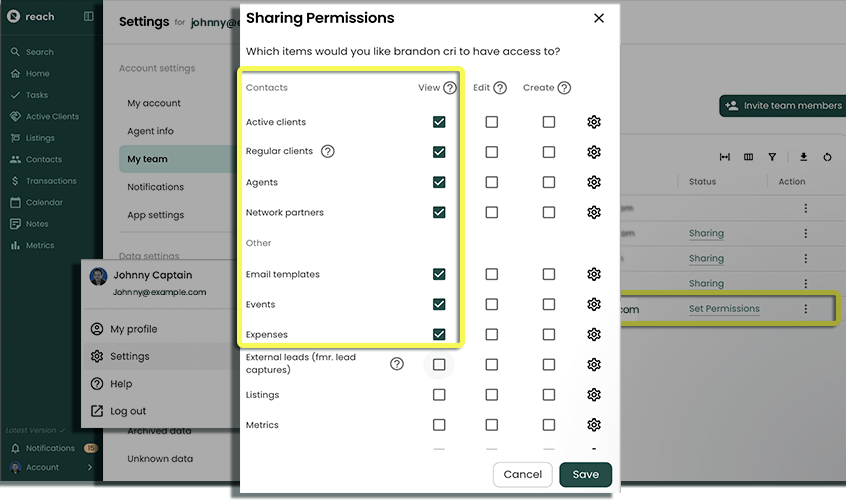Select Settings in the user popup menu
This screenshot has width=846, height=500.
tap(130, 356)
